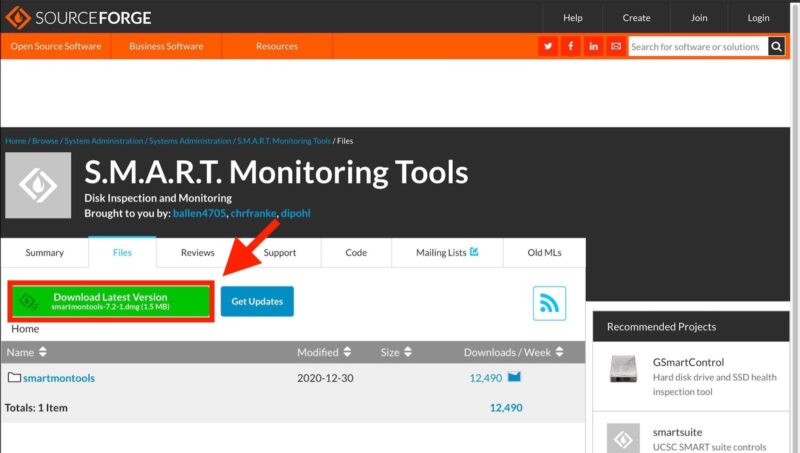This screenshot has width=800, height=453.
Task: Click the Get Updates button
Action: click(257, 301)
